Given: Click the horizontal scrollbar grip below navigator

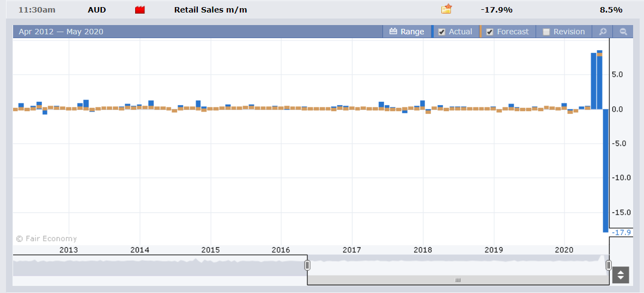Looking at the screenshot, I should [458, 280].
